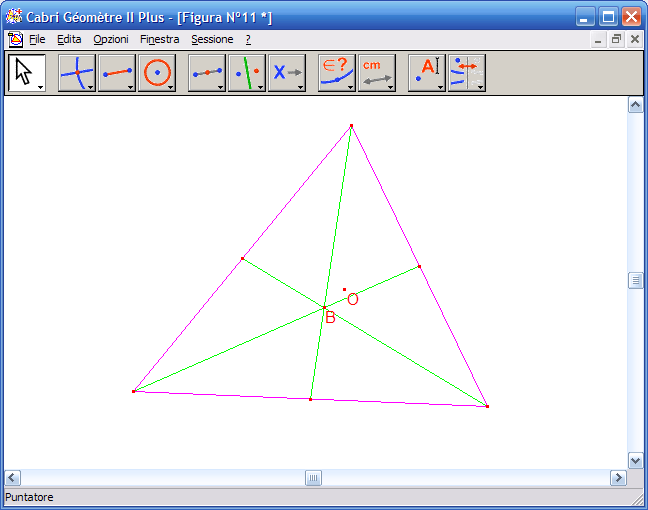Screen dimensions: 648x510
Task: Select the Pointer tool in the toolbar
Action: click(x=27, y=73)
